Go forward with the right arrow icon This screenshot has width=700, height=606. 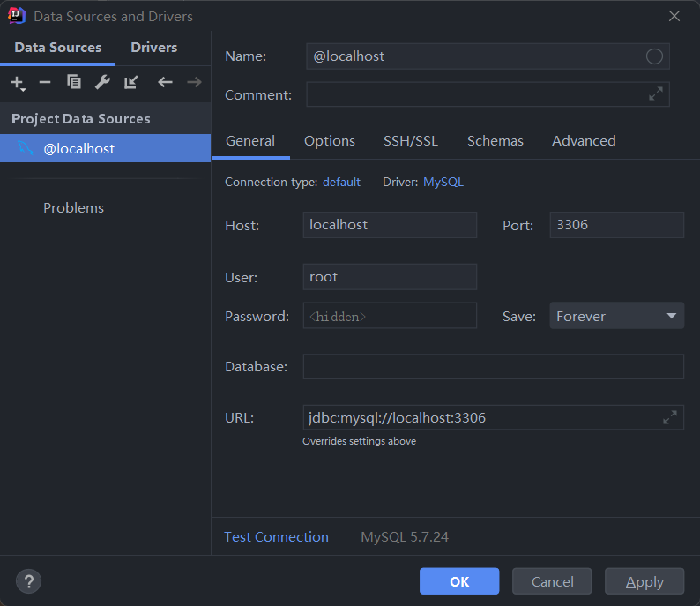pyautogui.click(x=194, y=82)
